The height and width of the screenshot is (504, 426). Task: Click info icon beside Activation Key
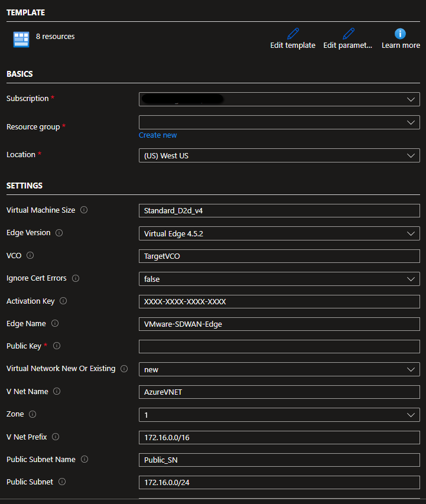click(x=63, y=301)
